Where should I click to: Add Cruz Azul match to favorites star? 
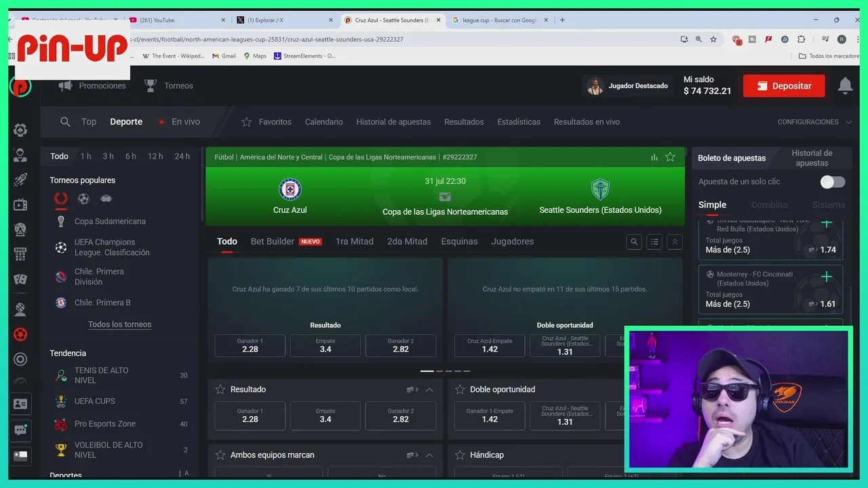point(670,157)
